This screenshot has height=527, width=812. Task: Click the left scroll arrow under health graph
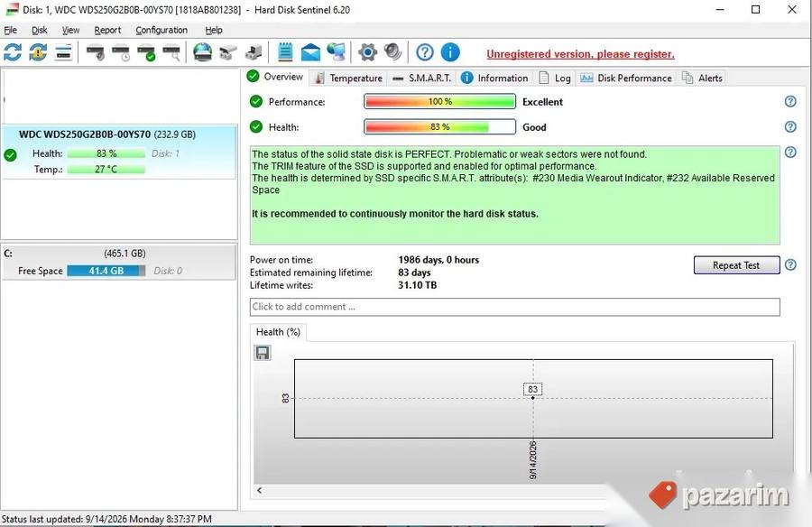point(260,490)
